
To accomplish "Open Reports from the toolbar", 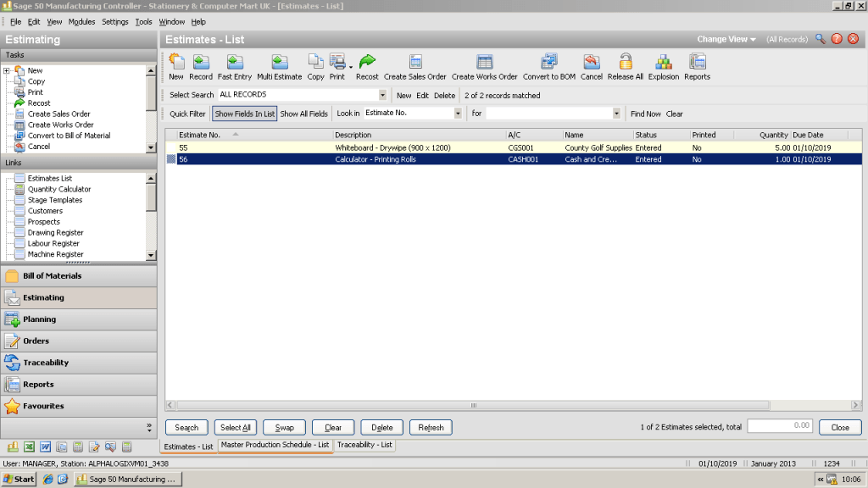I will point(697,68).
